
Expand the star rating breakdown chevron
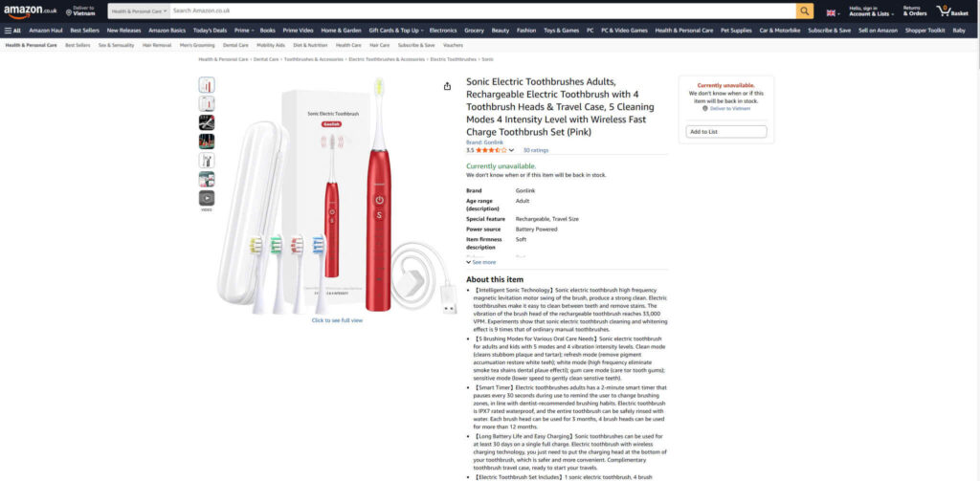(x=511, y=150)
